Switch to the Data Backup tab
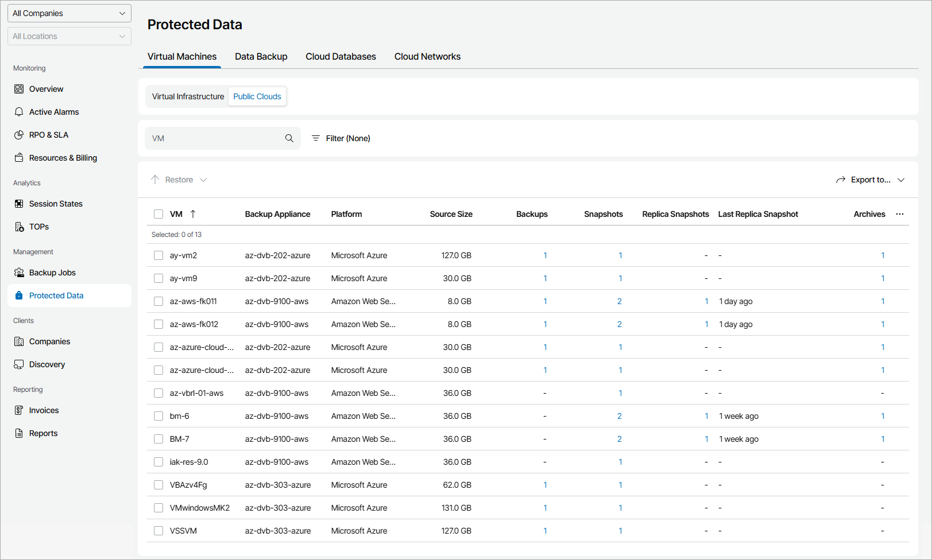Screen dimensions: 932x560 (x=261, y=56)
